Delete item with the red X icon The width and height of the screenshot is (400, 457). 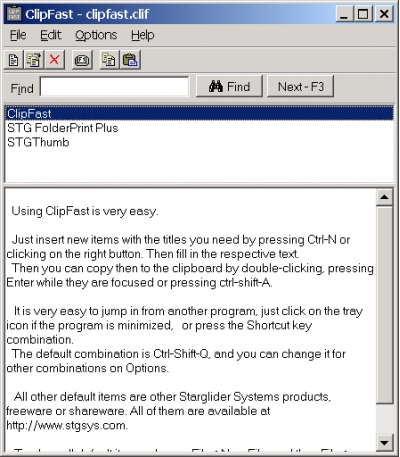coord(55,60)
